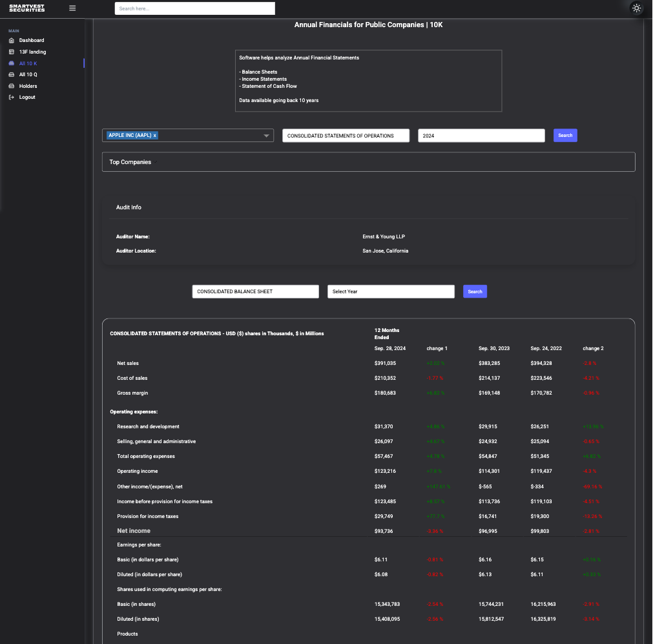This screenshot has width=653, height=644.
Task: Remove the APPLE INC (AAPL) tag
Action: pos(154,136)
